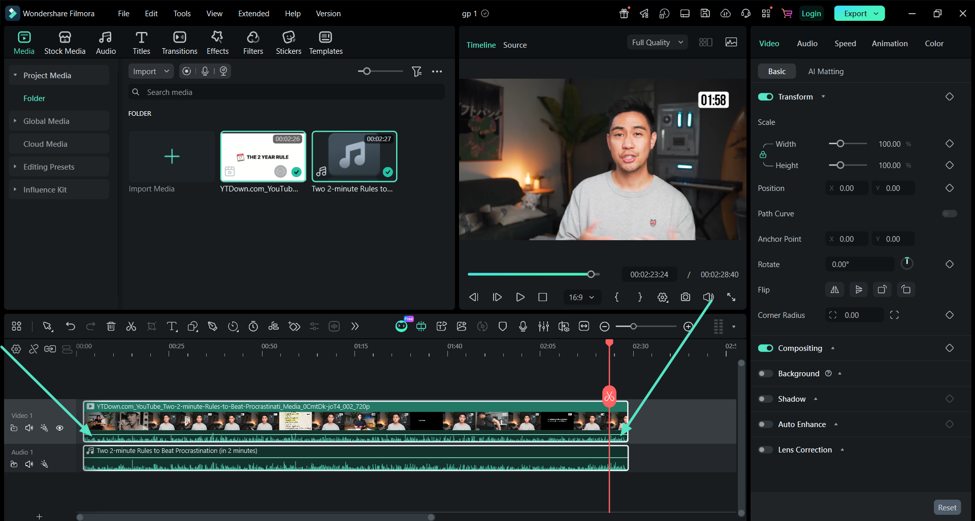
Task: Zoom in the timeline with plus icon
Action: tap(688, 326)
